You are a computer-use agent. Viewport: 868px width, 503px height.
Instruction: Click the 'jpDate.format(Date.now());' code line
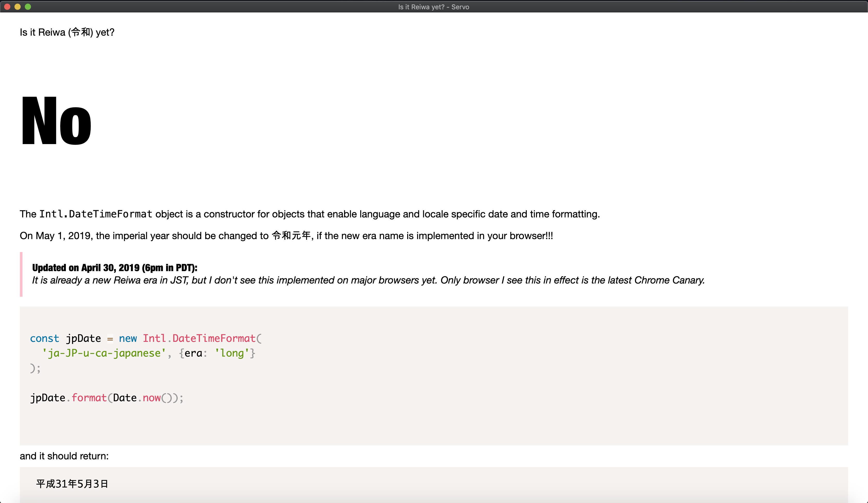point(107,398)
